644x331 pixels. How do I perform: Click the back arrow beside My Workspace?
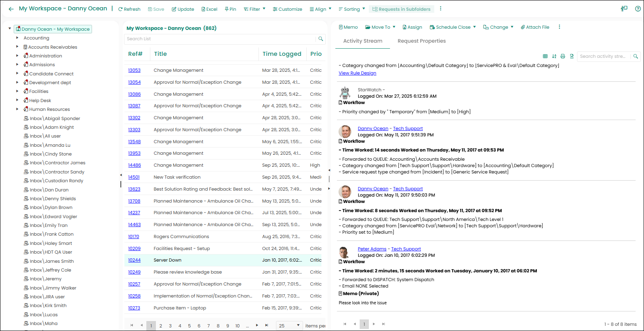coord(11,9)
